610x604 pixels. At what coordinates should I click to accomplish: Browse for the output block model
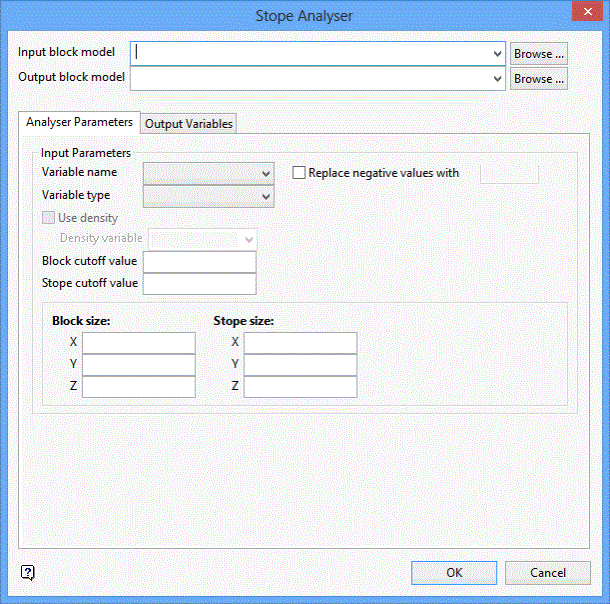coord(539,79)
